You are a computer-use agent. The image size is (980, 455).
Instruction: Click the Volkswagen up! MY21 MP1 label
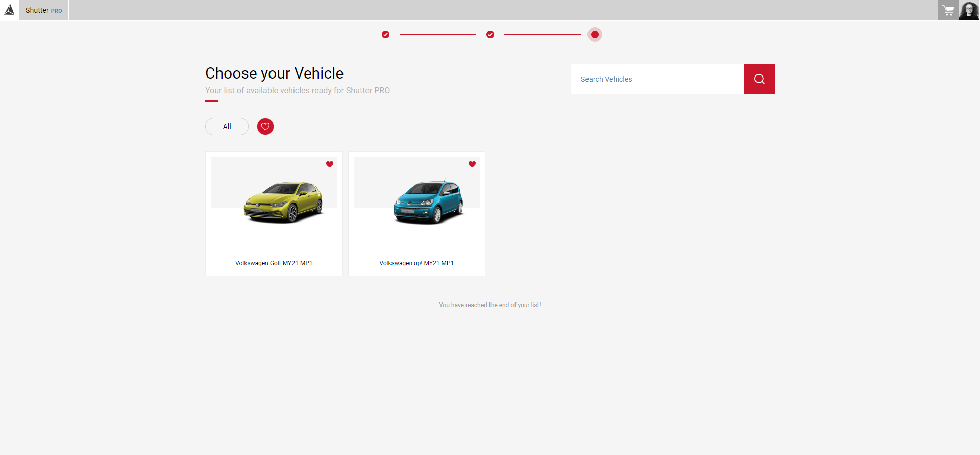[x=416, y=263]
